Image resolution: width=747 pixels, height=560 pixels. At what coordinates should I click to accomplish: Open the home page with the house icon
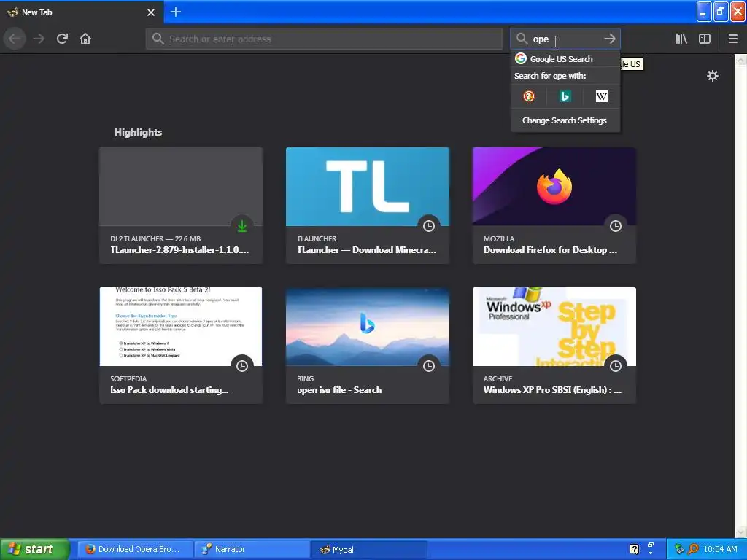(85, 39)
